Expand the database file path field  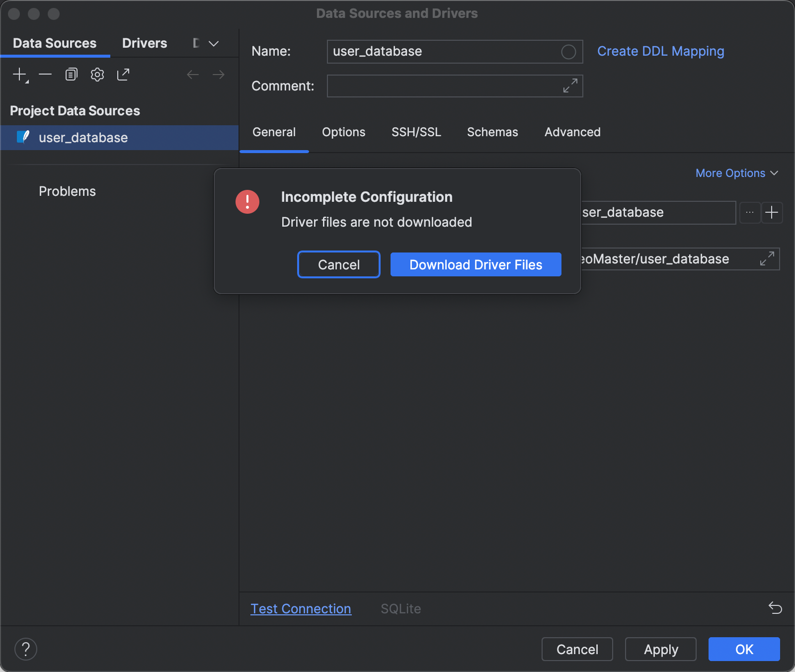click(x=768, y=258)
